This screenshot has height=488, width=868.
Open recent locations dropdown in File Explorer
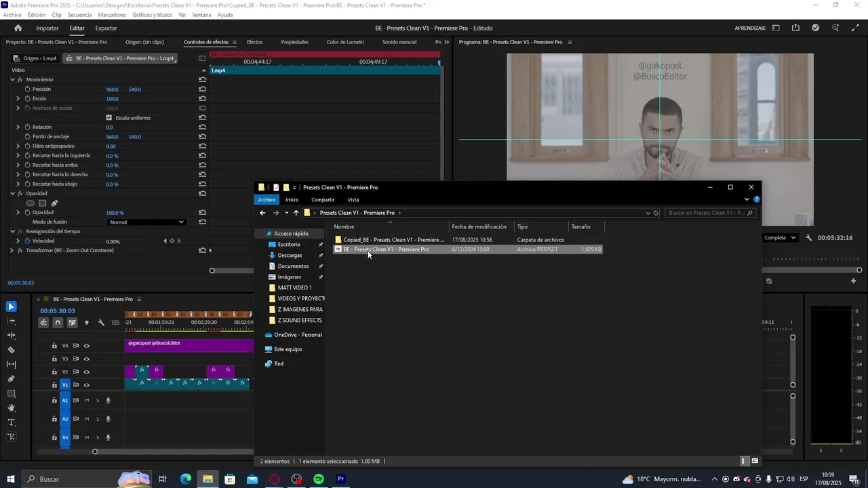click(287, 213)
